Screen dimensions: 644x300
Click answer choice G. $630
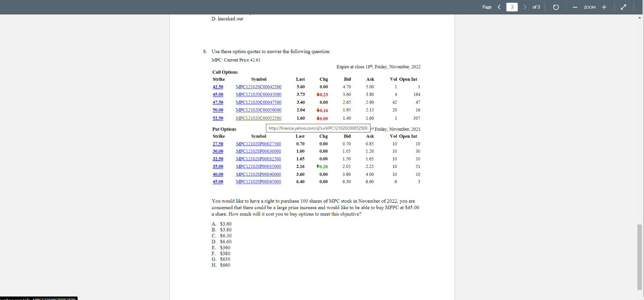tap(221, 259)
